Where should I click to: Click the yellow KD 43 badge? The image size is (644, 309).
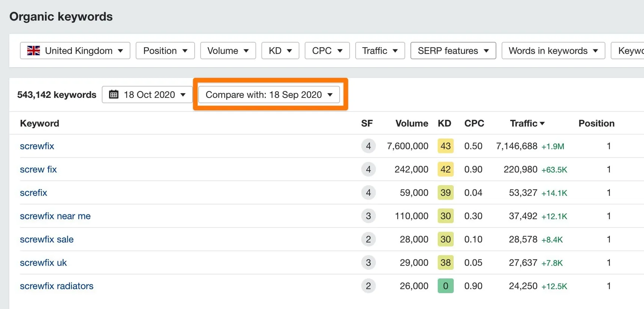coord(446,146)
